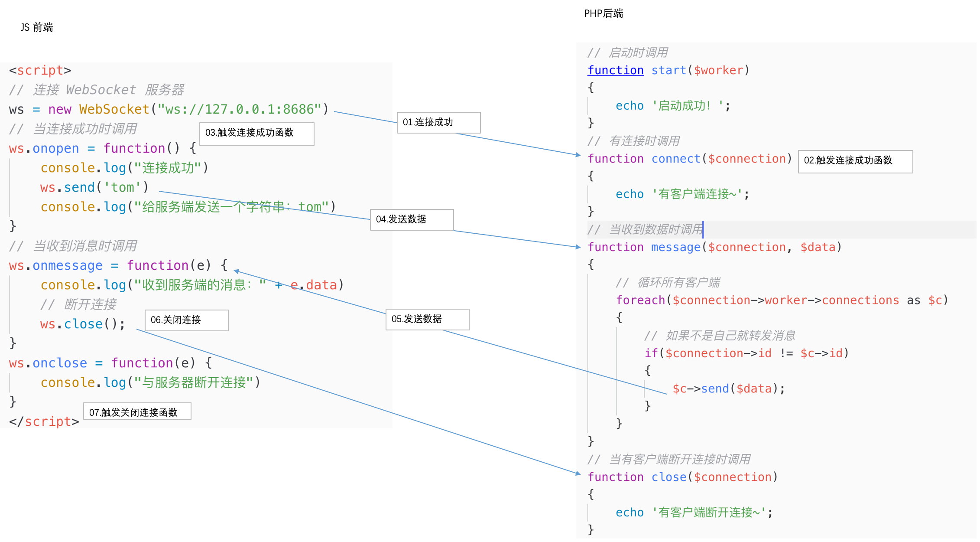The width and height of the screenshot is (980, 542).
Task: Click the '收到服务端的消息' console.log line
Action: (x=192, y=285)
